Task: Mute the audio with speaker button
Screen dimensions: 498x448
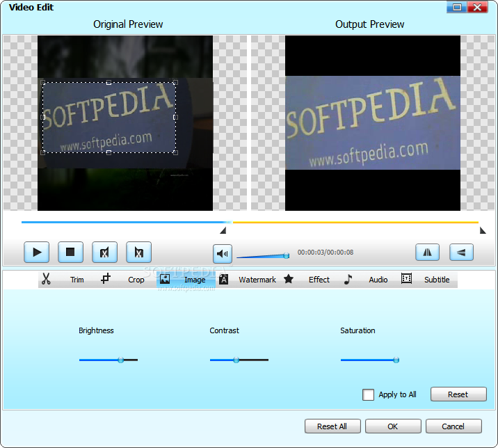Action: coord(223,253)
